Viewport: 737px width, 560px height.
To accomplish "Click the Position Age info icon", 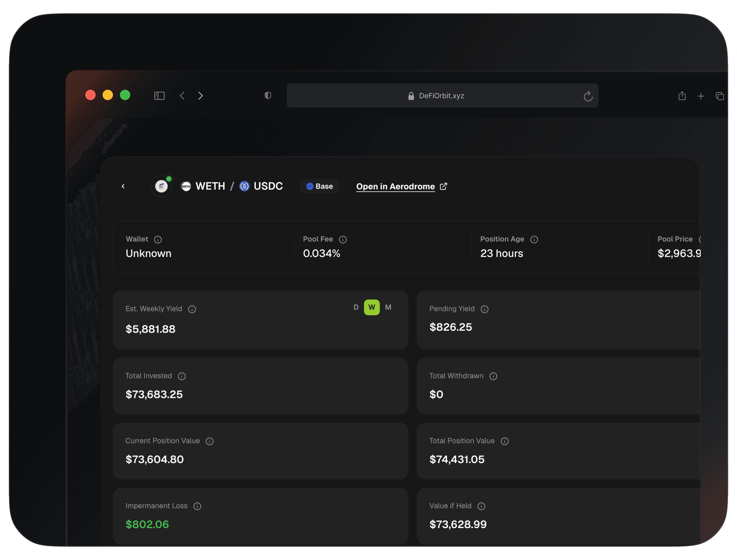I will click(534, 239).
